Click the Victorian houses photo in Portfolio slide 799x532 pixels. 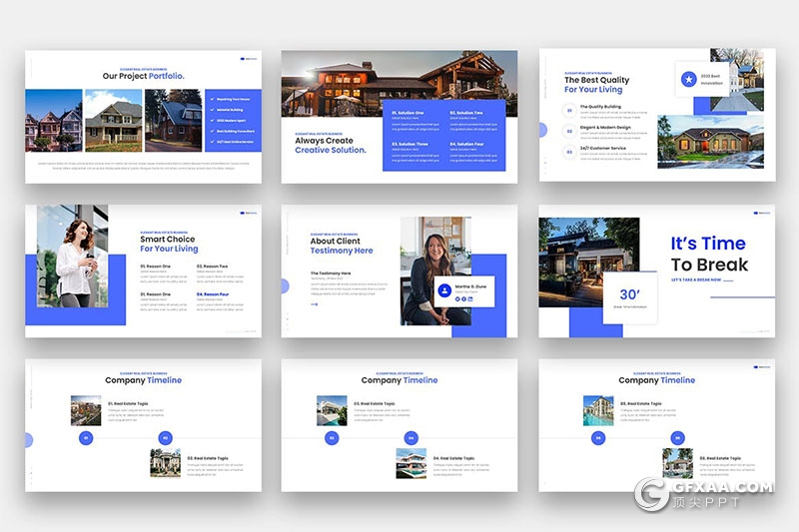[53, 121]
